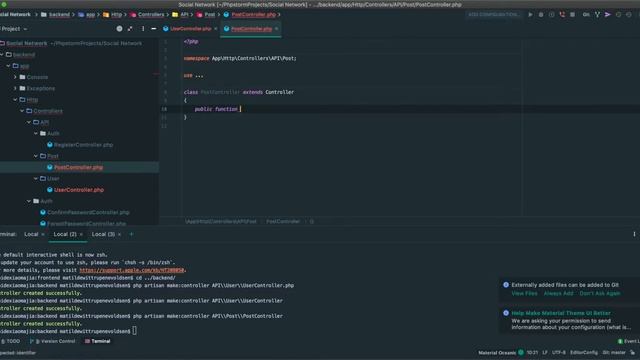
Task: Switch to Local terminal tab
Action: 31,234
